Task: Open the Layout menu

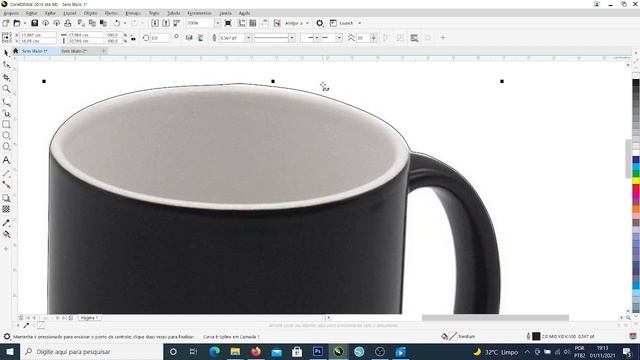Action: pos(70,13)
